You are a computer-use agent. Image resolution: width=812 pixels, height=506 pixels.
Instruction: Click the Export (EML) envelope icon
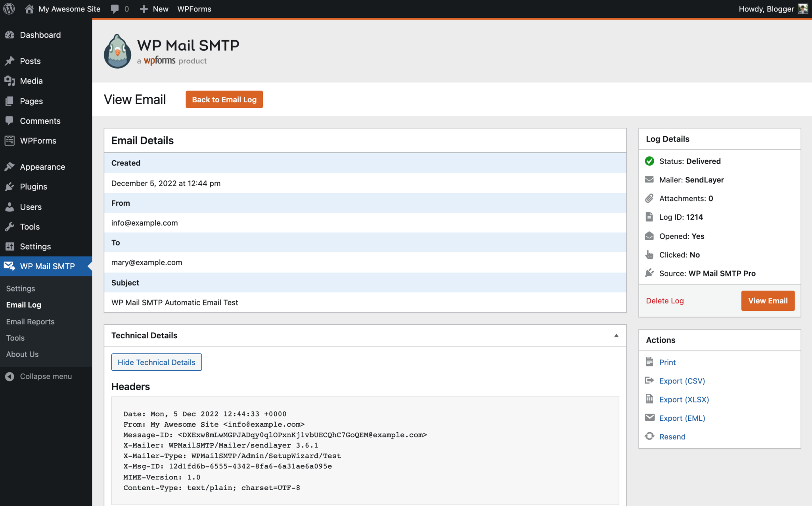pyautogui.click(x=649, y=418)
